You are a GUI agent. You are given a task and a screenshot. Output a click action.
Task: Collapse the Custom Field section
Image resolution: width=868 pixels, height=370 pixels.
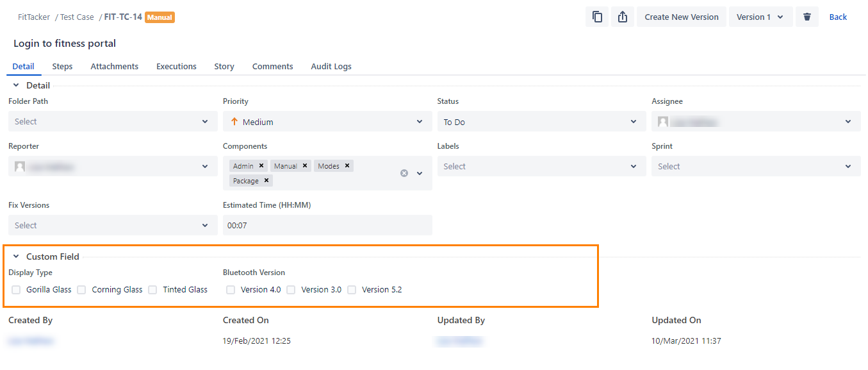(x=16, y=256)
